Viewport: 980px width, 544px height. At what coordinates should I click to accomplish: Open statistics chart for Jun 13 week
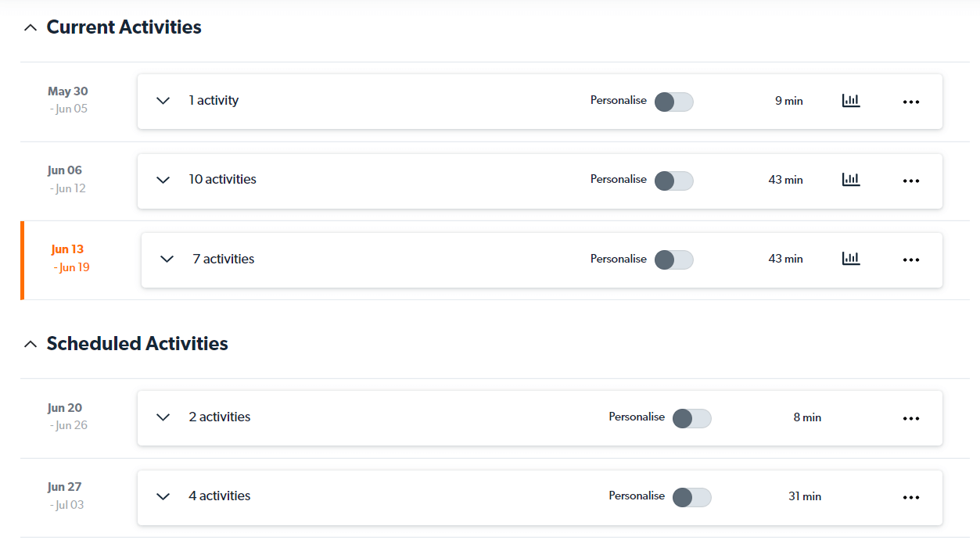tap(851, 259)
